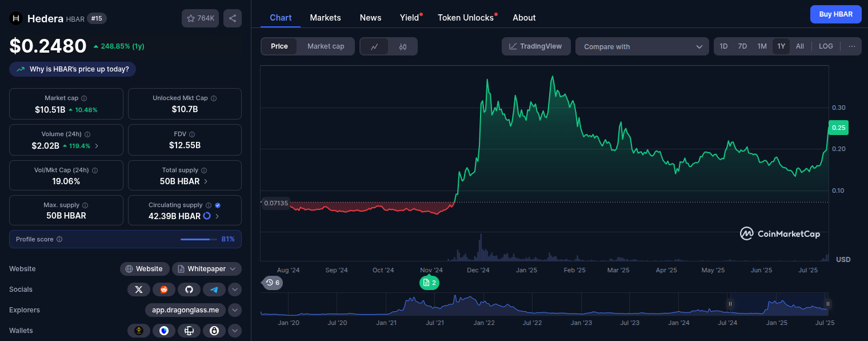Open Hedera's Telegram social link
Image resolution: width=868 pixels, height=341 pixels.
click(x=214, y=290)
